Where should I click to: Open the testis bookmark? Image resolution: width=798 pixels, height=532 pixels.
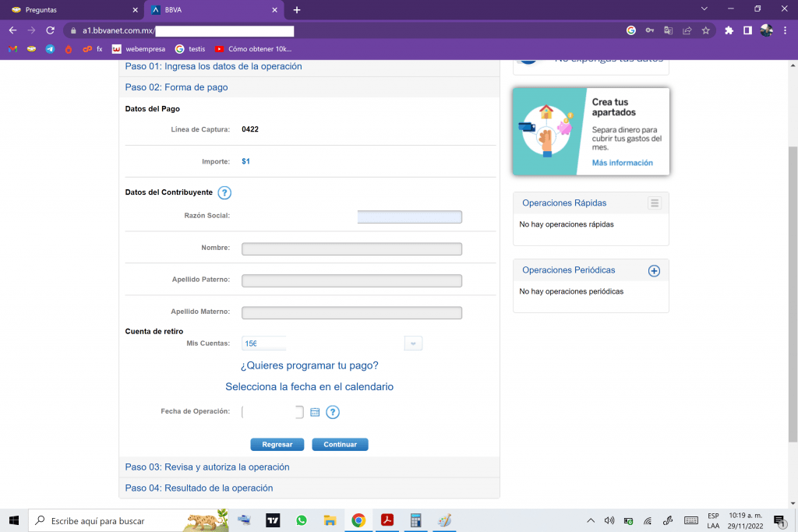pyautogui.click(x=190, y=49)
